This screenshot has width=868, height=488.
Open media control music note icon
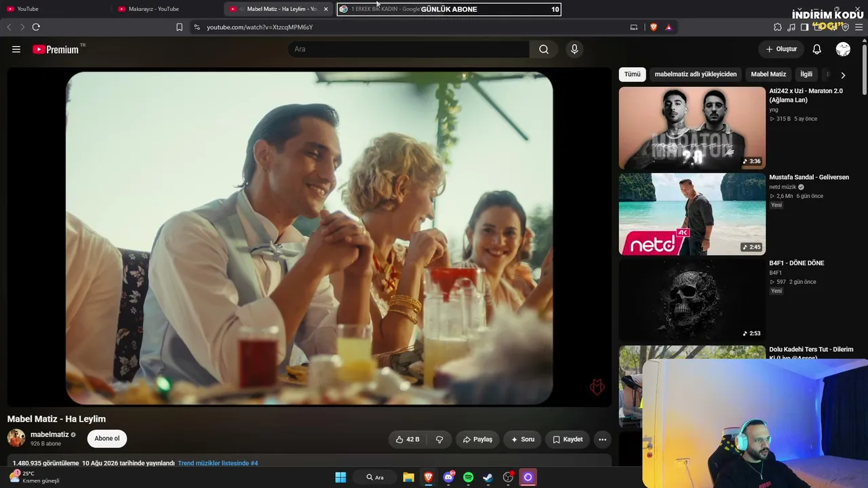click(791, 27)
